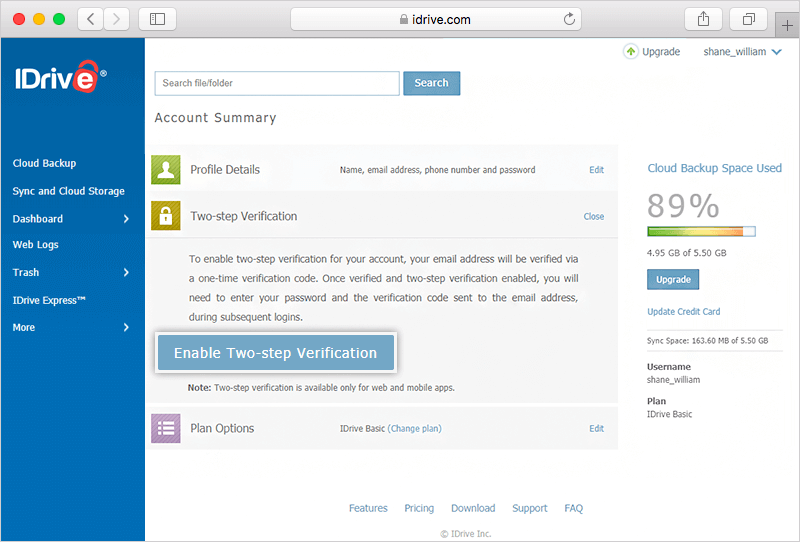Click the IDrive Basic plan value in right panel
Viewport: 800px width, 542px height.
pyautogui.click(x=669, y=414)
